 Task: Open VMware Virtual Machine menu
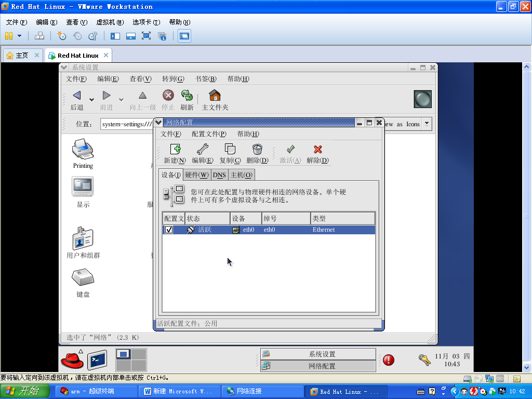click(110, 22)
